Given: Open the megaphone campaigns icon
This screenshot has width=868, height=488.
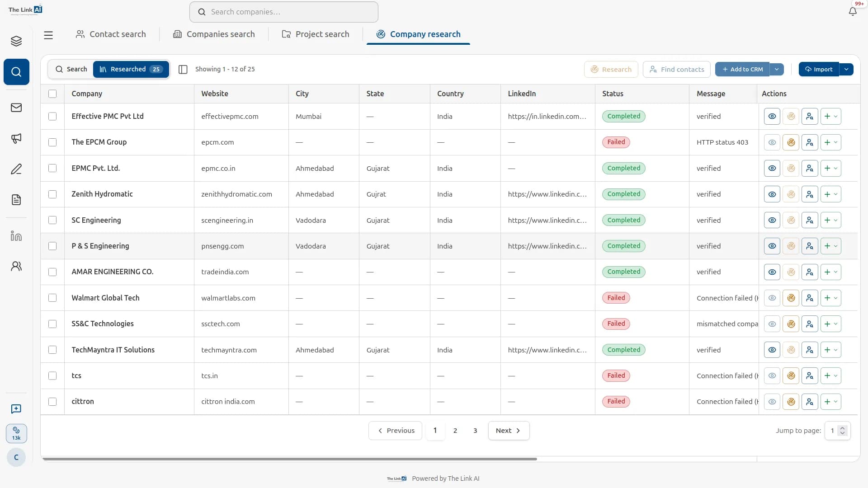Looking at the screenshot, I should click(x=16, y=138).
